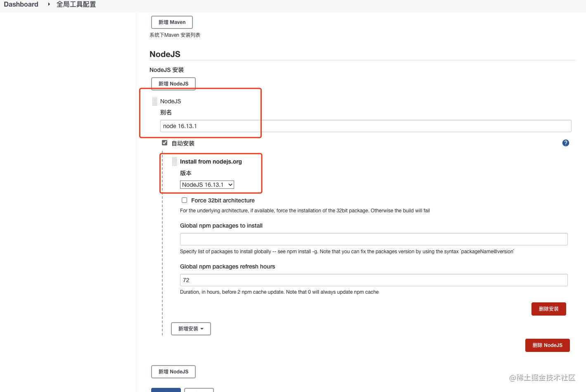Image resolution: width=586 pixels, height=392 pixels.
Task: Select 全局工具配置 in the breadcrumb
Action: pos(76,4)
